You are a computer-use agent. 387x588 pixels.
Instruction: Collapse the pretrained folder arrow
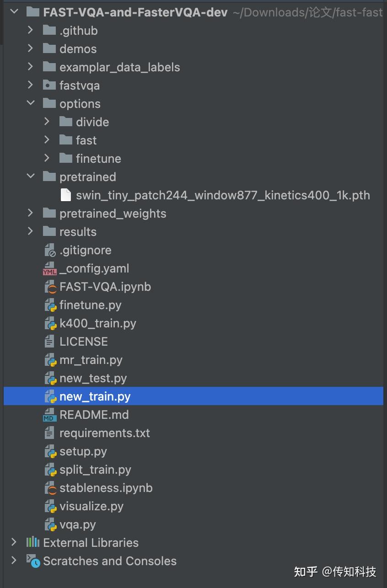(31, 177)
